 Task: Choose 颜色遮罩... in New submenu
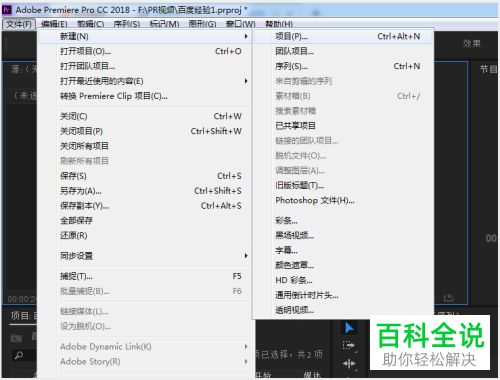343,265
